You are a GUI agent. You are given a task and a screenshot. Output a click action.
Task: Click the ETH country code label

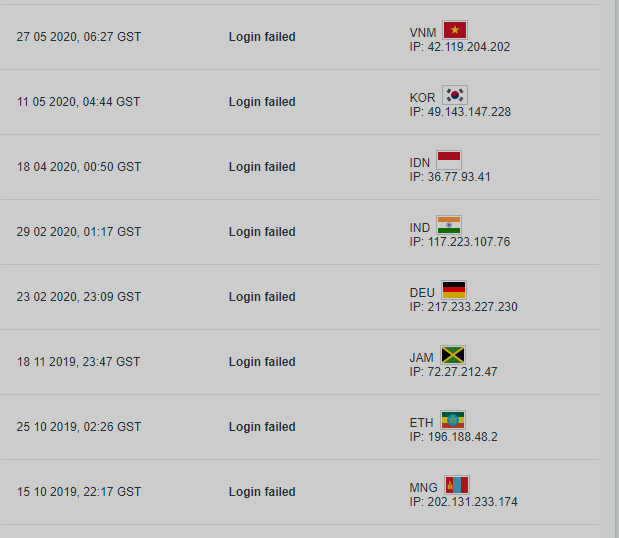tap(422, 423)
